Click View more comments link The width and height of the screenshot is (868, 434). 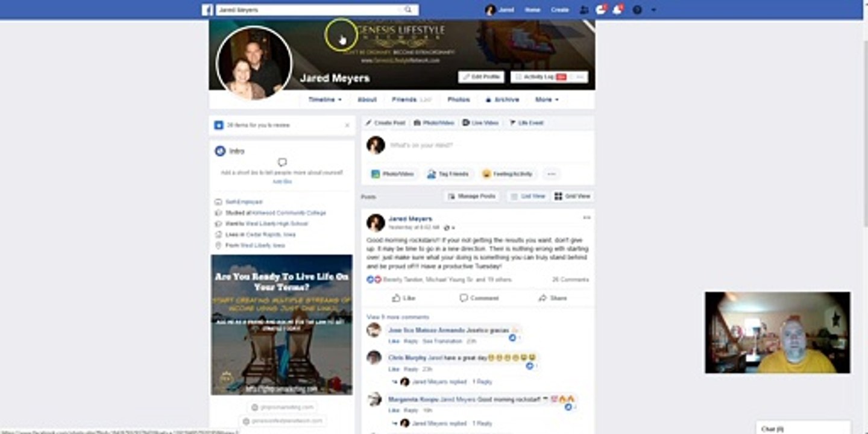(398, 317)
